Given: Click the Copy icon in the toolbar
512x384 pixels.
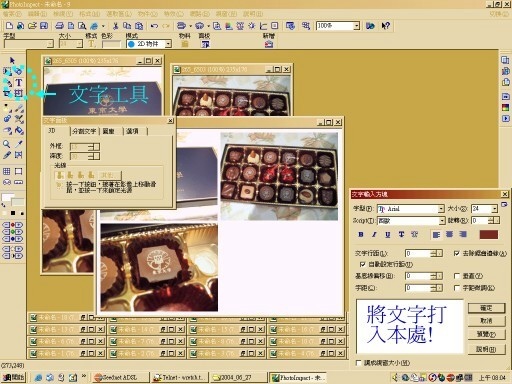Looking at the screenshot, I should (127, 26).
